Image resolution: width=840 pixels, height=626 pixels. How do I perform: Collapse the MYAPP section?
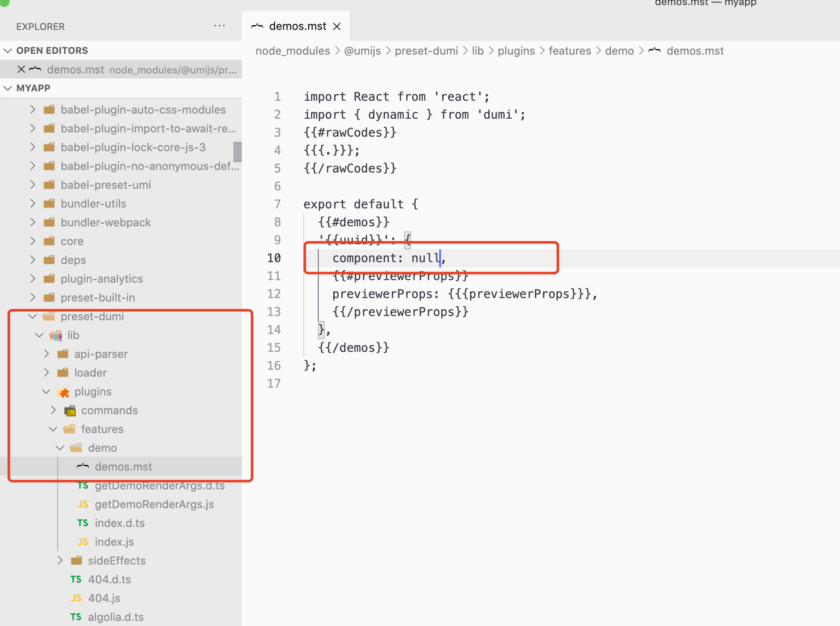click(x=8, y=88)
